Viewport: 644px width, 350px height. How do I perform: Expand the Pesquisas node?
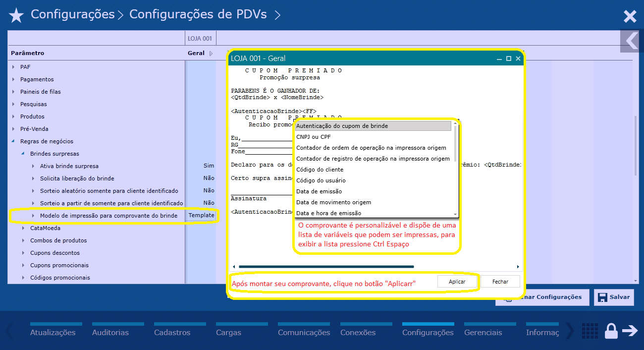(x=13, y=104)
